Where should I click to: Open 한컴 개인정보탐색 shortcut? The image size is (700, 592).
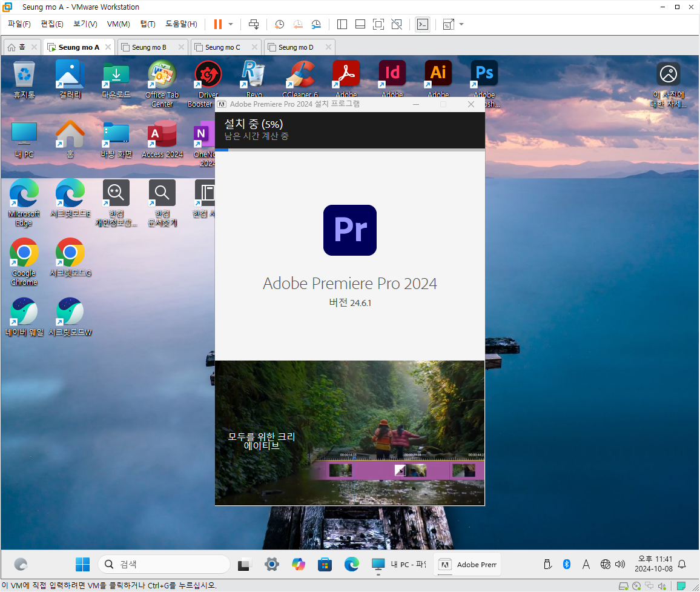(116, 203)
